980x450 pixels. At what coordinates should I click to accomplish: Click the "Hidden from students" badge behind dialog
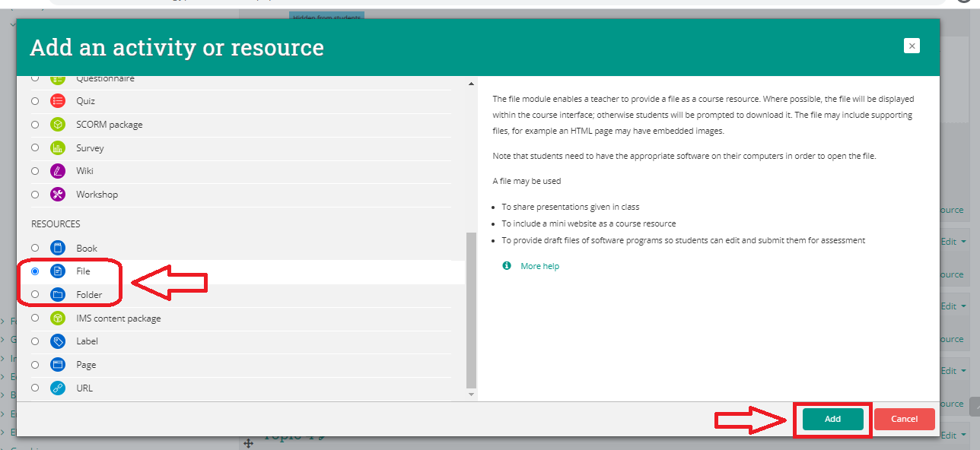[x=326, y=15]
